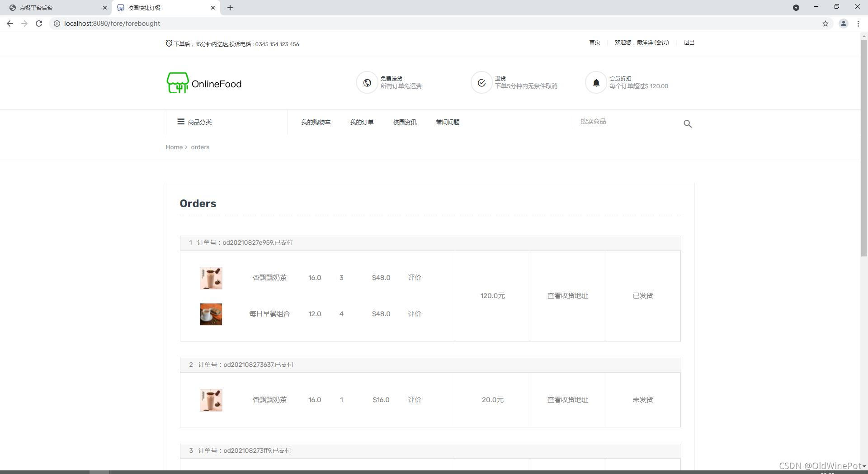Click the 未发货 status text
Viewport: 868px width, 474px height.
(642, 400)
